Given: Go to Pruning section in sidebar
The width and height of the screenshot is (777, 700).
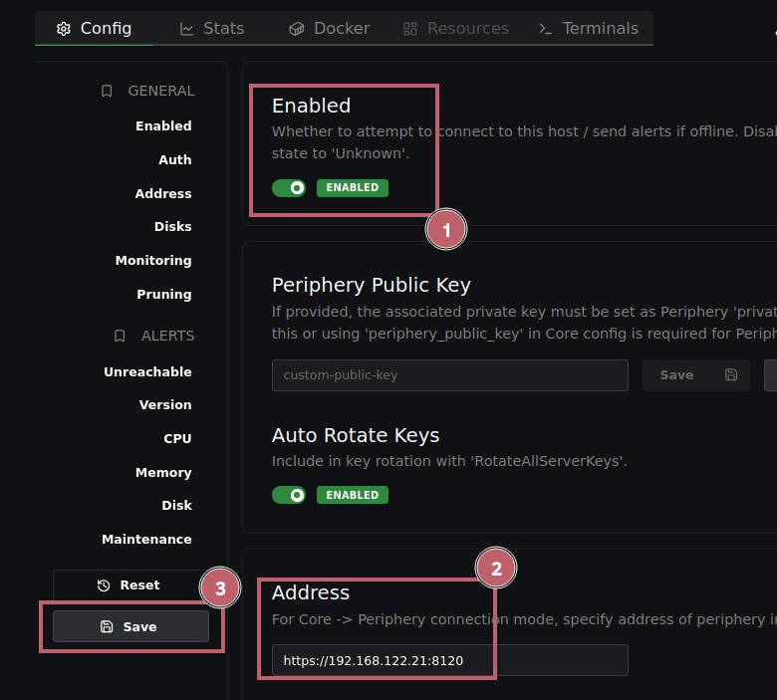Looking at the screenshot, I should [x=163, y=294].
